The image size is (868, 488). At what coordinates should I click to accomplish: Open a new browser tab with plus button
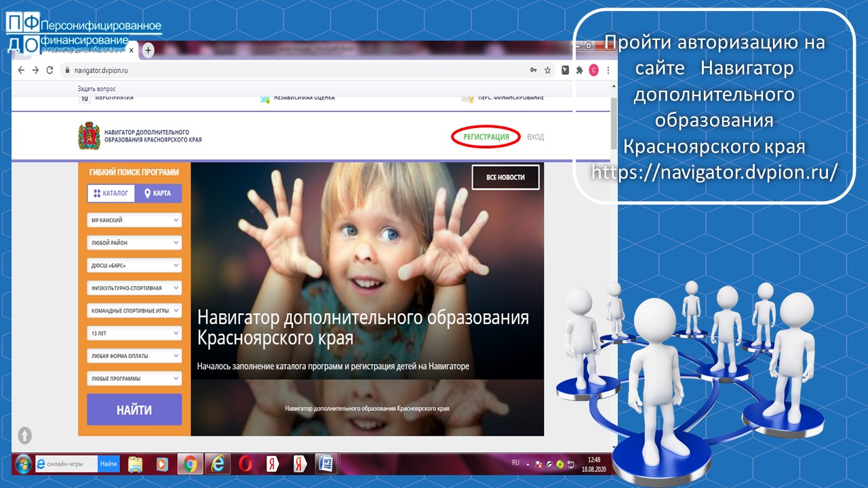click(x=149, y=50)
